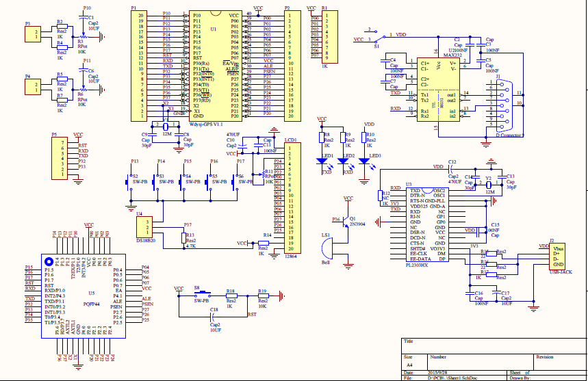Select the J1 D Connector 9 symbol
The image size is (588, 381).
504,105
